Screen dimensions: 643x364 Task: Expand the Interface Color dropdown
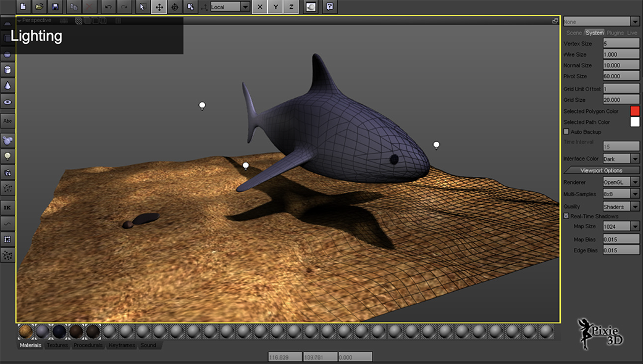[621, 159]
